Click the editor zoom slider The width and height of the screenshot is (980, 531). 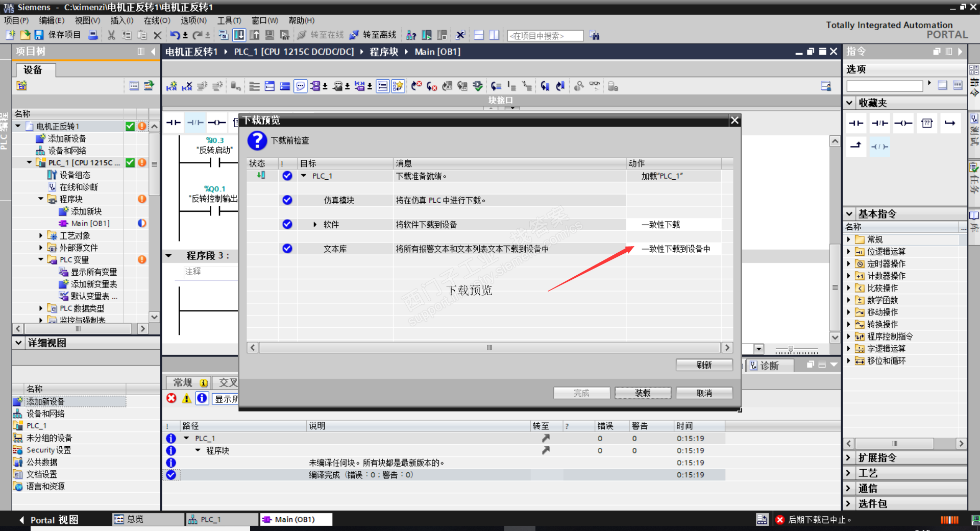coord(796,350)
